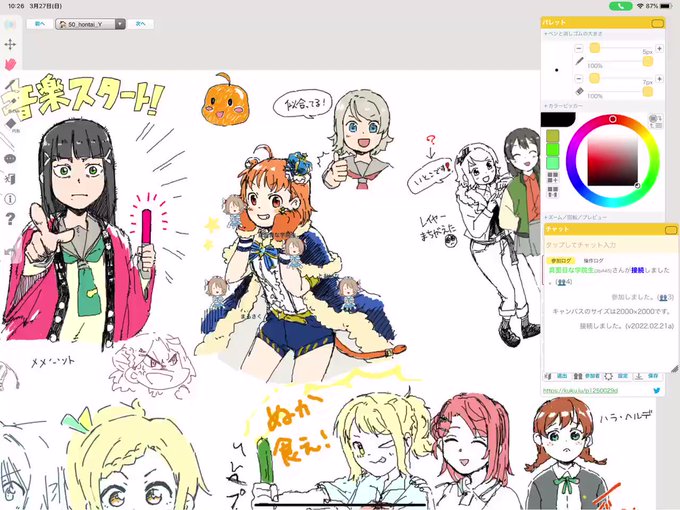This screenshot has width=680, height=510.
Task: Open the kuku.lu room URL link
Action: click(580, 391)
